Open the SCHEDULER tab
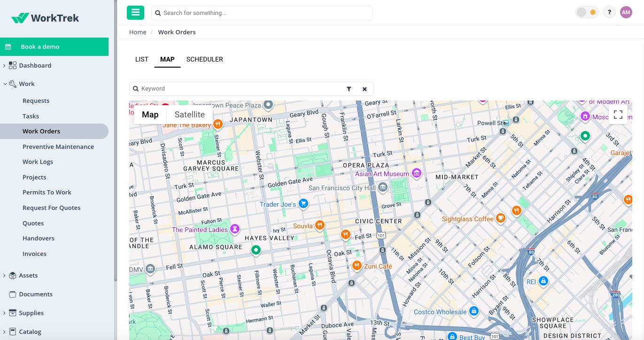Image resolution: width=644 pixels, height=340 pixels. point(204,59)
